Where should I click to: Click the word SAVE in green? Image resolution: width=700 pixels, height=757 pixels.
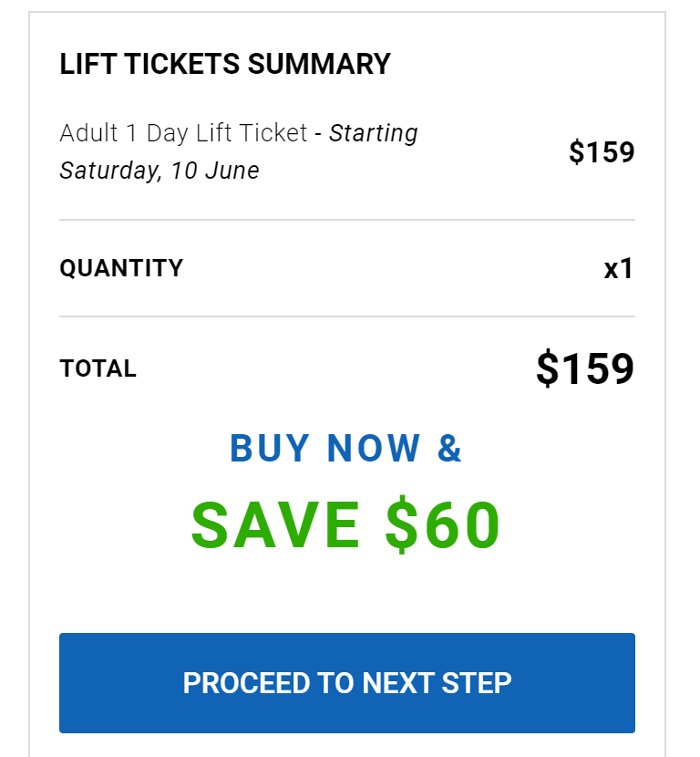coord(275,524)
